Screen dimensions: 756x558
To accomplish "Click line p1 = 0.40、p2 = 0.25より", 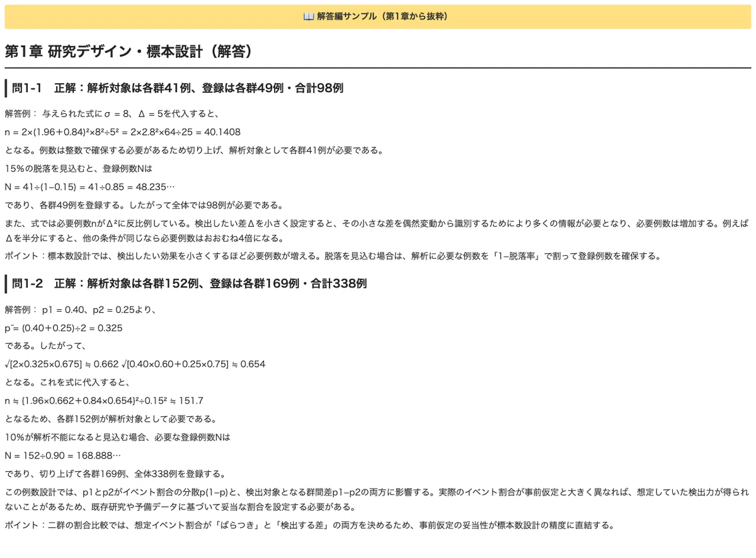I will tap(80, 310).
